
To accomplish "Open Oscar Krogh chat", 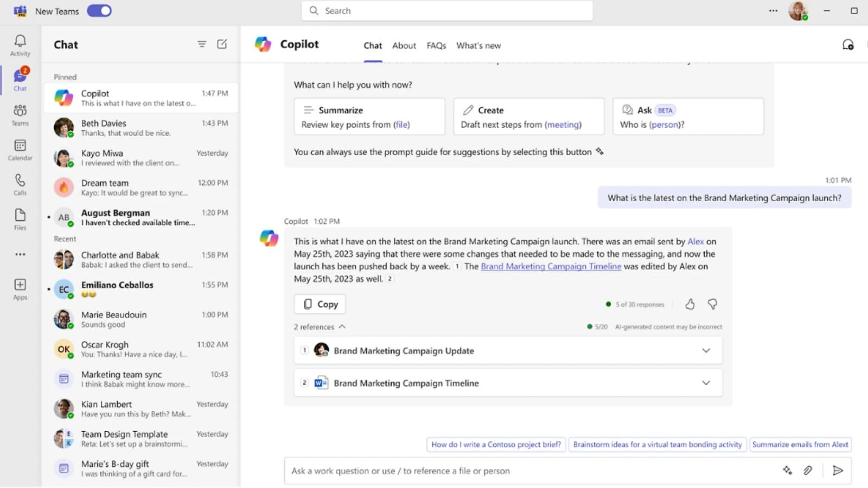I will pos(141,349).
